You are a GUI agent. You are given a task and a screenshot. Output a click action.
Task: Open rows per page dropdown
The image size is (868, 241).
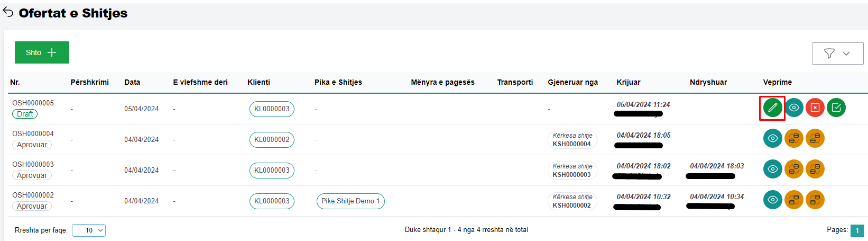[x=89, y=230]
